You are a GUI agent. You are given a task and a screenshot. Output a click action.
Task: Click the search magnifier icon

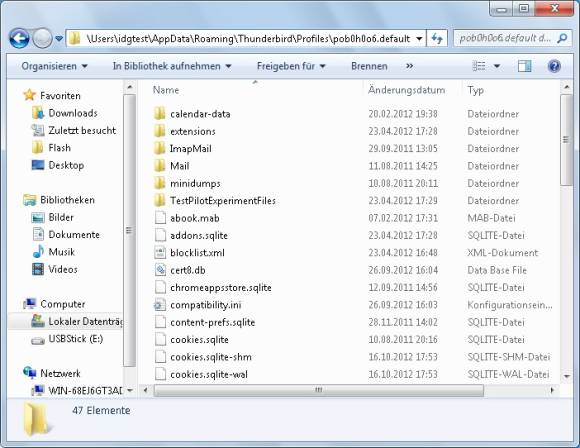[x=562, y=38]
